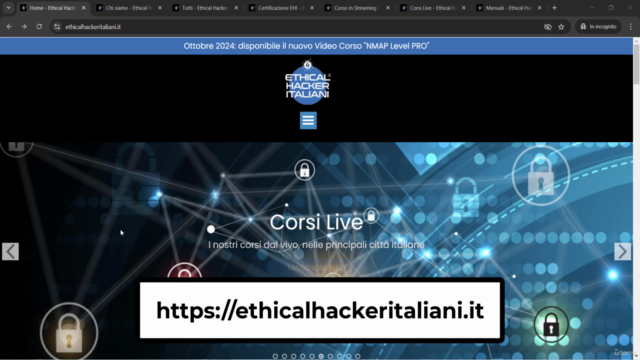Close the Certificazione EHI tab
The image size is (640, 360).
coord(312,8)
